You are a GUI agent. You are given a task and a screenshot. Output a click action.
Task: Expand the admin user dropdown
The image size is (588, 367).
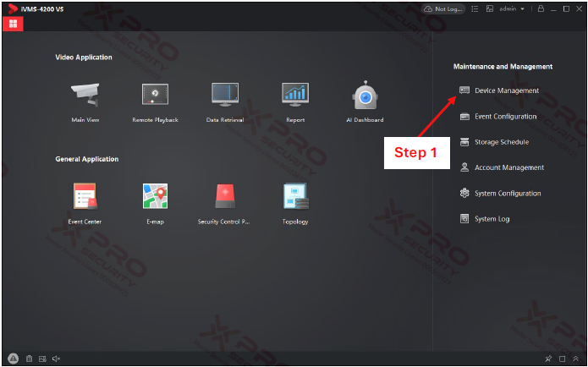[512, 9]
